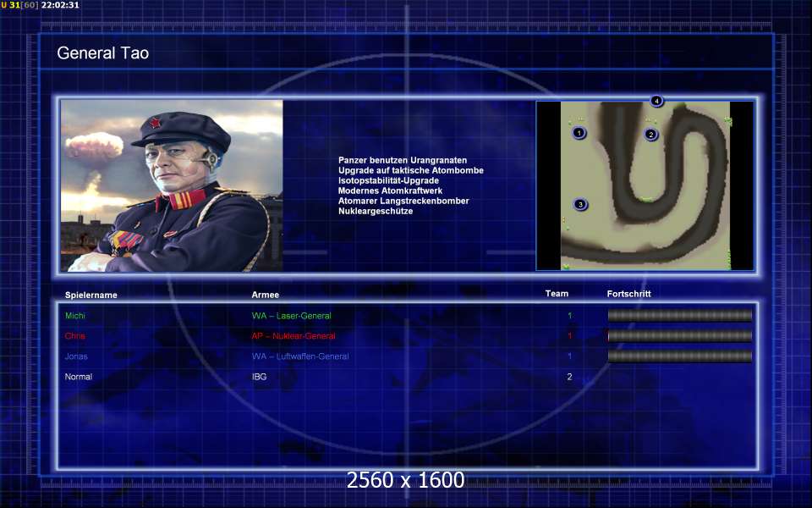Click the FPS counter showing 31
812x508 pixels.
(14, 5)
